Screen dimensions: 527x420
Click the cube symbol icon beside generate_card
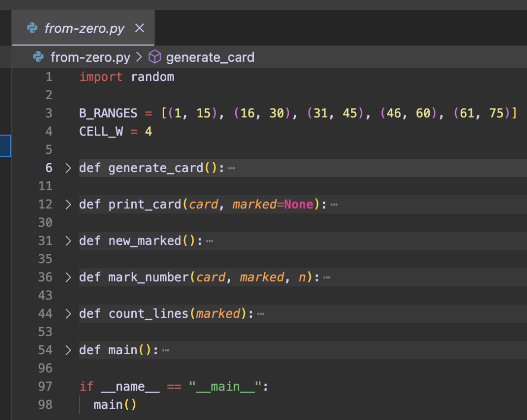click(x=154, y=57)
